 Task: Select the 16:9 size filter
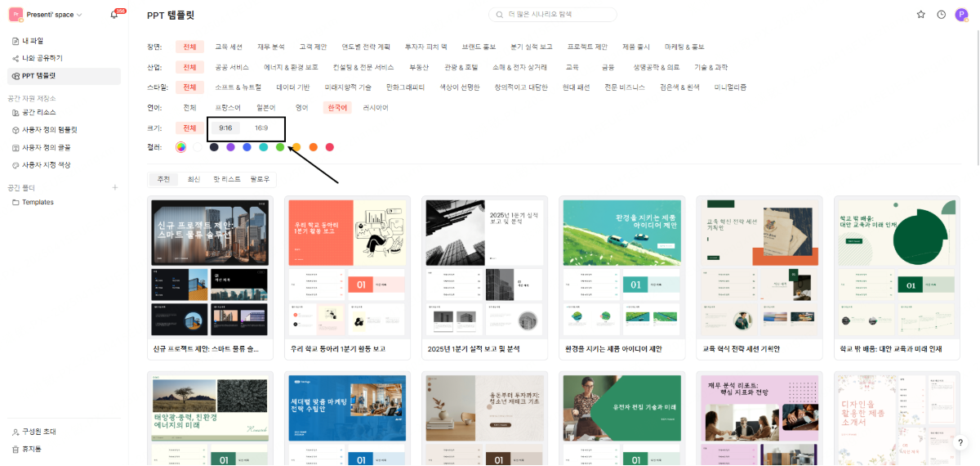(261, 128)
